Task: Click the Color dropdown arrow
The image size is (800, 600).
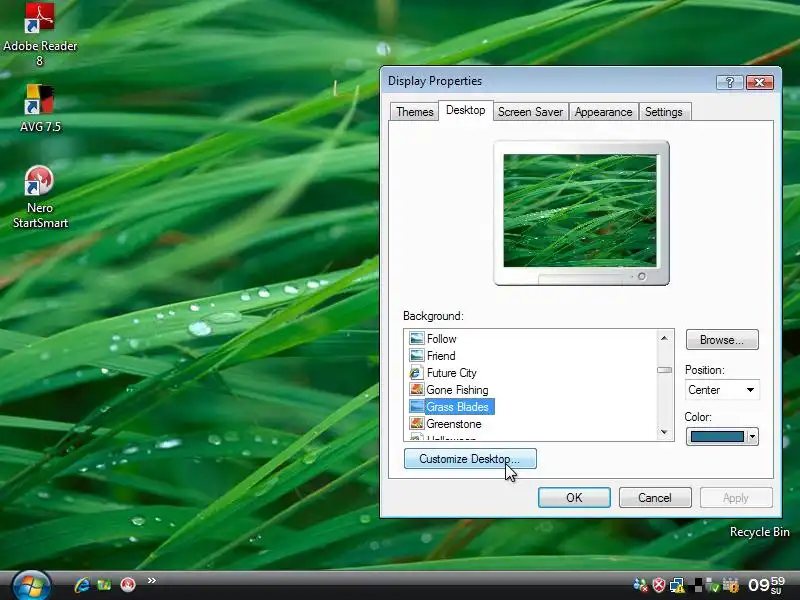Action: click(x=752, y=436)
